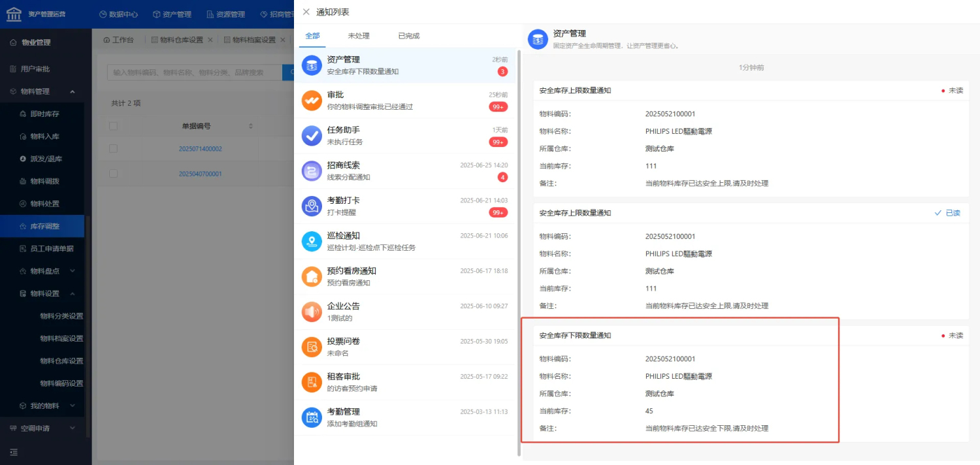The height and width of the screenshot is (465, 980).
Task: Click the 1分钟前 timestamp in detail pane
Action: coord(751,67)
